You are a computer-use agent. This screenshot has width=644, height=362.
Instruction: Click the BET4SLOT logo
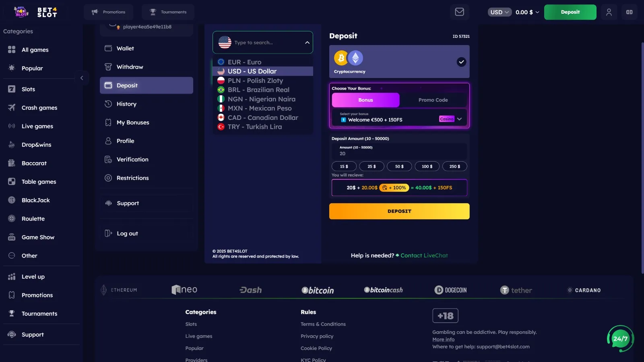pyautogui.click(x=36, y=12)
